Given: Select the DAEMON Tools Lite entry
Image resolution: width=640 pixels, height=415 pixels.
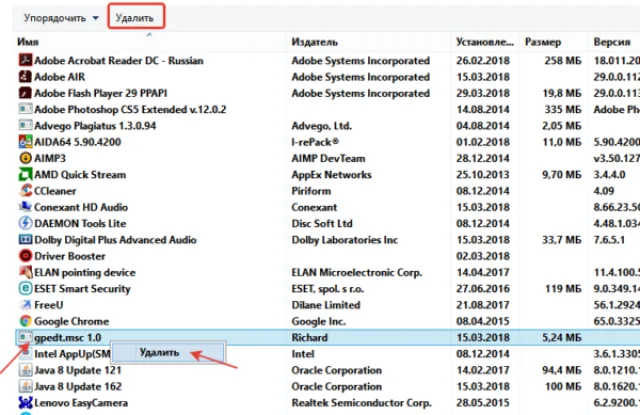Looking at the screenshot, I should [80, 223].
